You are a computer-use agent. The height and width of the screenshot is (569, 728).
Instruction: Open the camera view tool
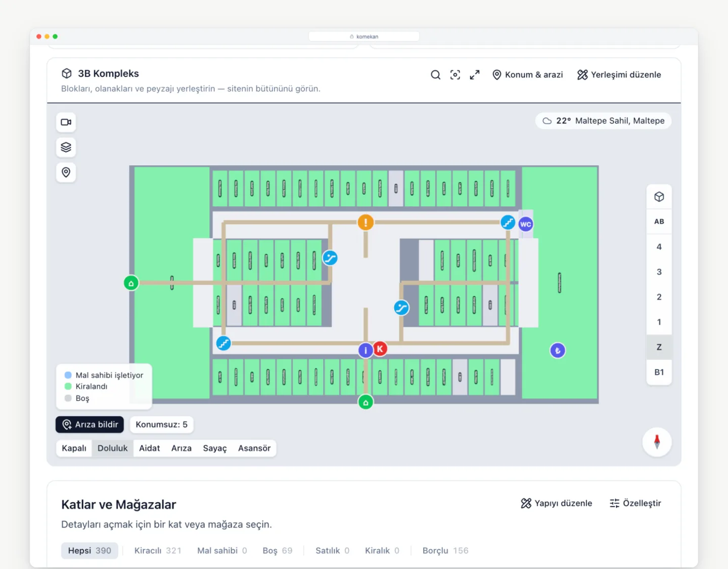pyautogui.click(x=66, y=122)
